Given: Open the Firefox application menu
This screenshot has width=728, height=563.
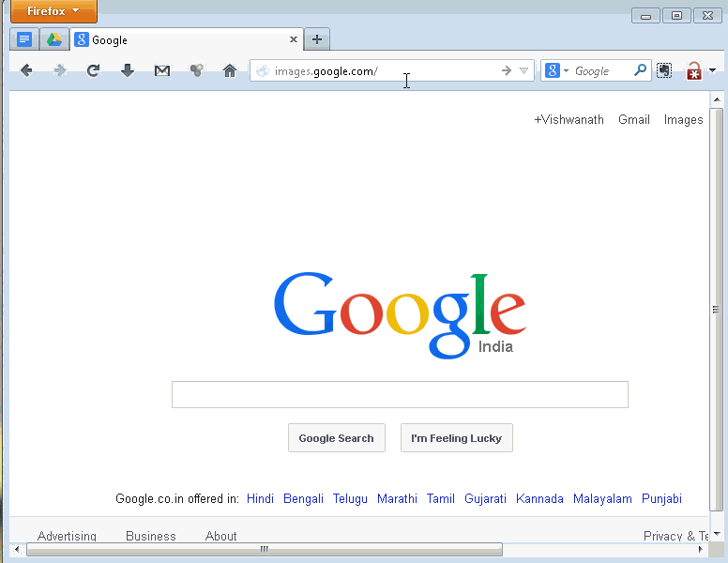Looking at the screenshot, I should [x=53, y=11].
